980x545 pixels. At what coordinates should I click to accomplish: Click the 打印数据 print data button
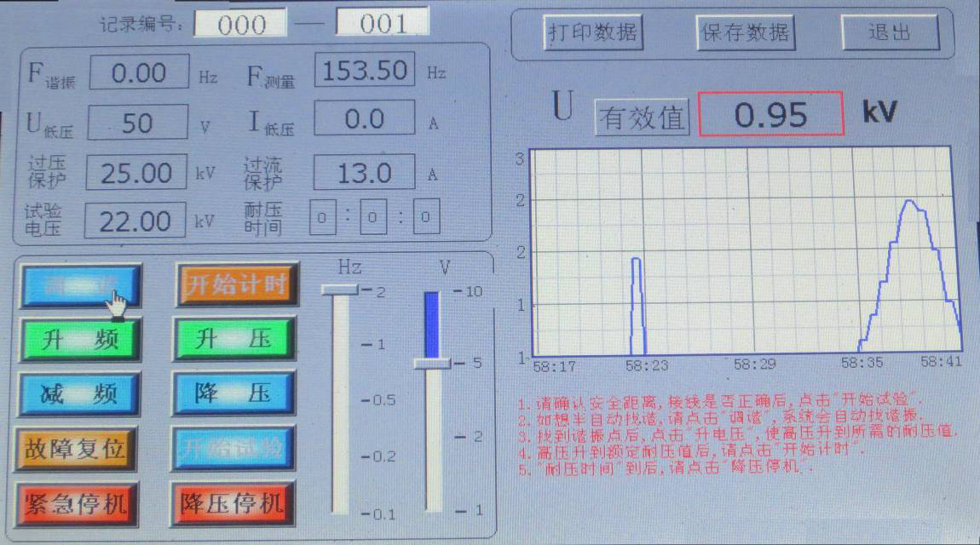tap(592, 33)
